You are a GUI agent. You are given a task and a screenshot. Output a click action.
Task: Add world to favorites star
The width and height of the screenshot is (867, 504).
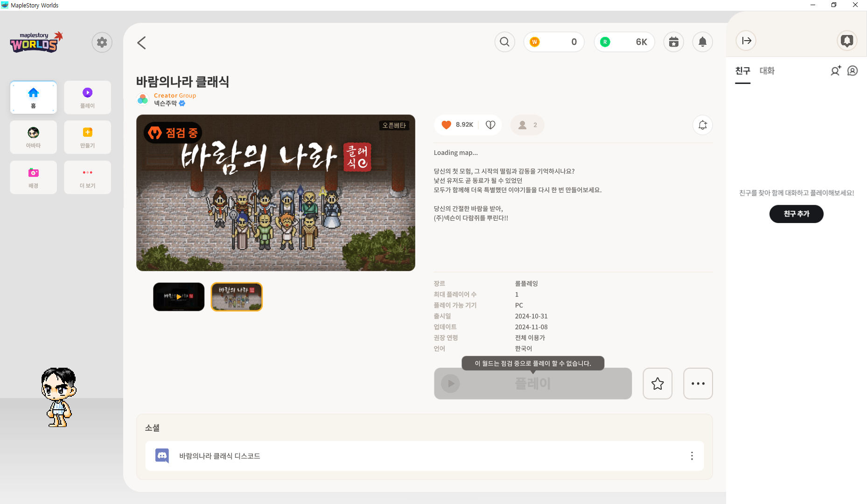click(x=657, y=384)
